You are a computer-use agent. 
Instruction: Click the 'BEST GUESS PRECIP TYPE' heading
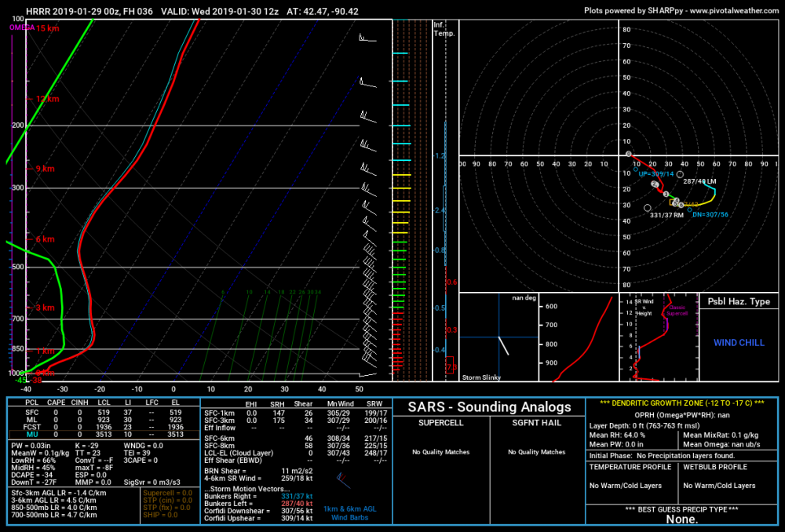pos(681,509)
